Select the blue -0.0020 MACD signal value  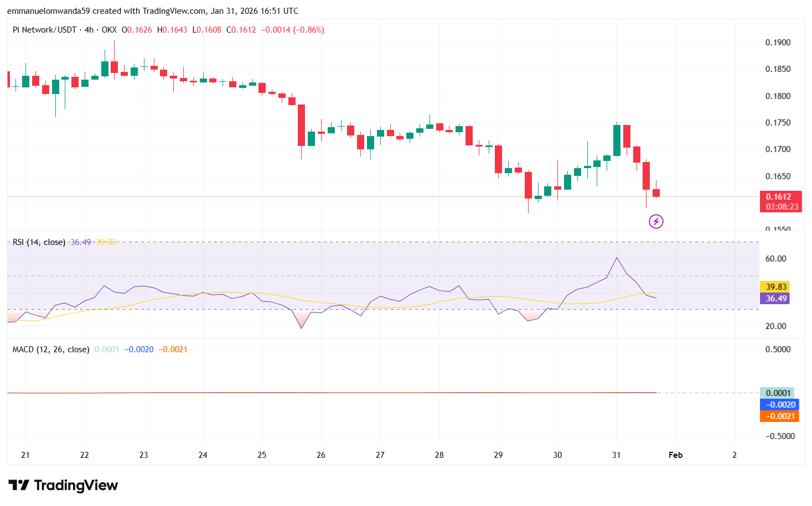(778, 405)
